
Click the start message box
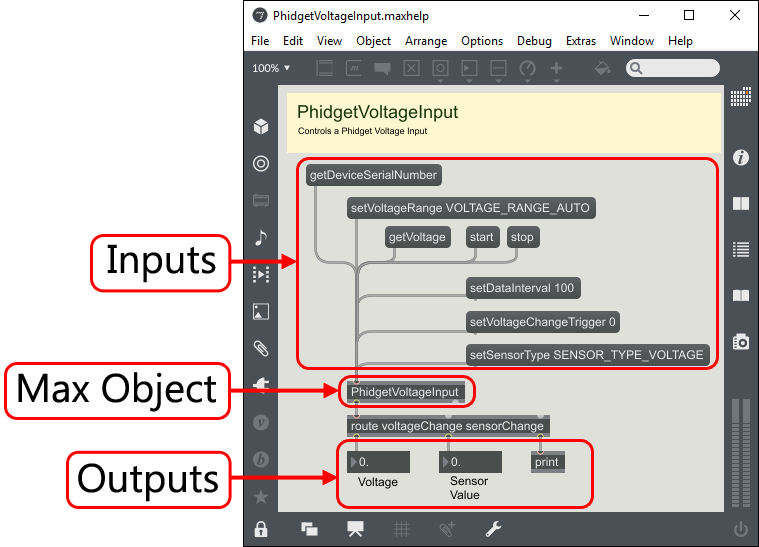tap(481, 237)
